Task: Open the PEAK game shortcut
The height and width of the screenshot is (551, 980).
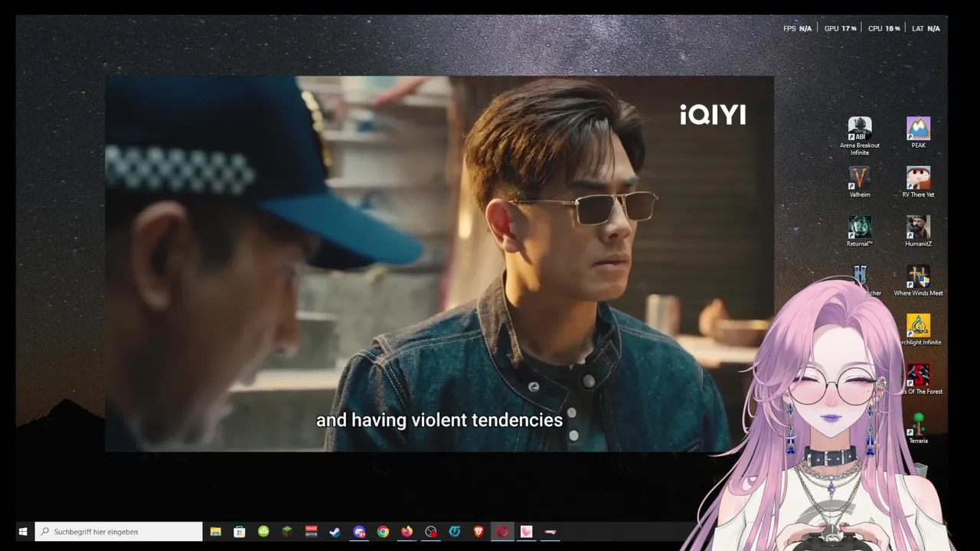Action: (918, 132)
